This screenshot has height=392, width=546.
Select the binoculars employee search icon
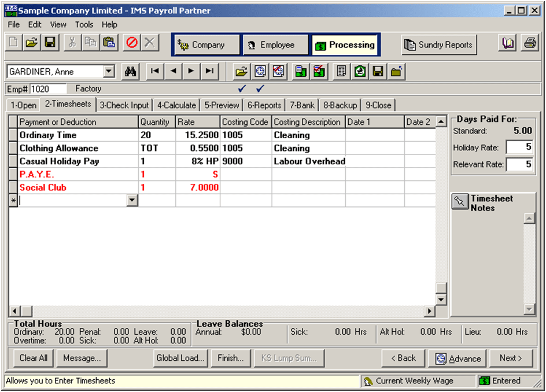click(x=131, y=71)
